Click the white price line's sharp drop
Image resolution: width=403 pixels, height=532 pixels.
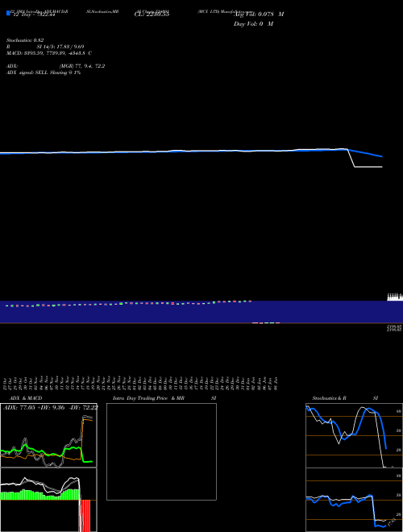351,158
